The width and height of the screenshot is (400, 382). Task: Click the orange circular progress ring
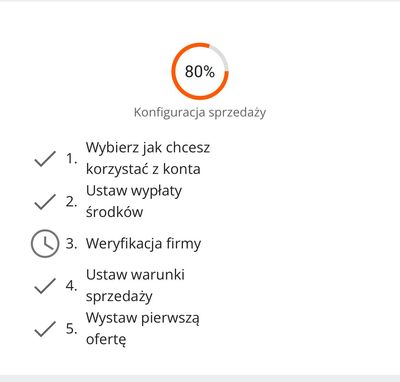tap(200, 71)
